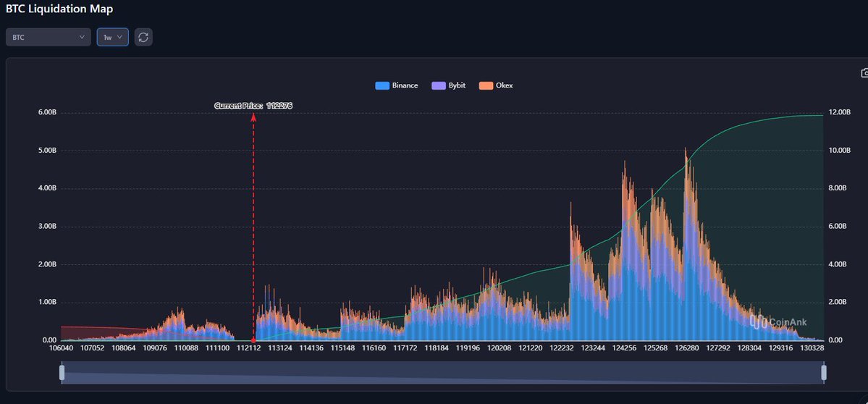Click the 12.00B right axis label
Image resolution: width=868 pixels, height=404 pixels.
point(838,112)
